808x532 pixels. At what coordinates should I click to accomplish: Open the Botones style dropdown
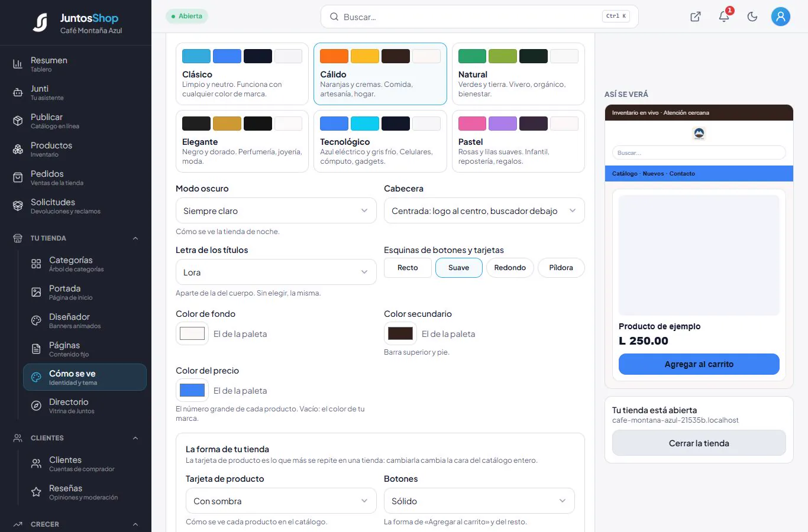pos(479,501)
